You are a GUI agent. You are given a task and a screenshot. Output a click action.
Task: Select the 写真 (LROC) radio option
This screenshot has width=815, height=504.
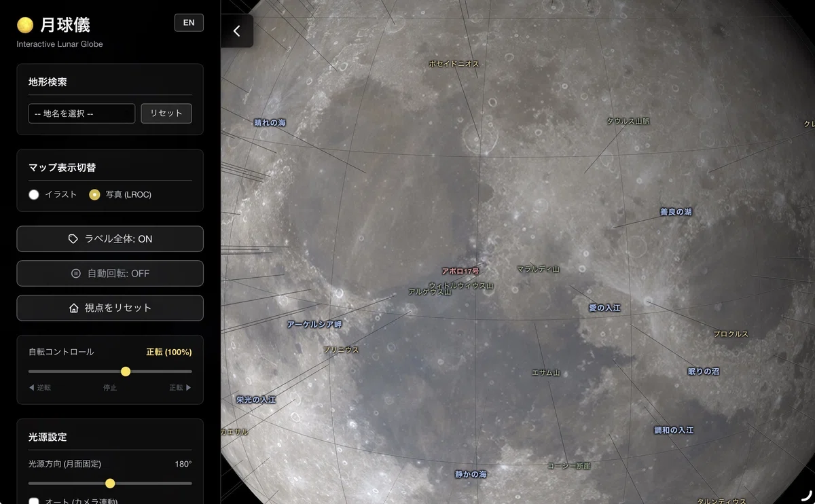point(94,195)
